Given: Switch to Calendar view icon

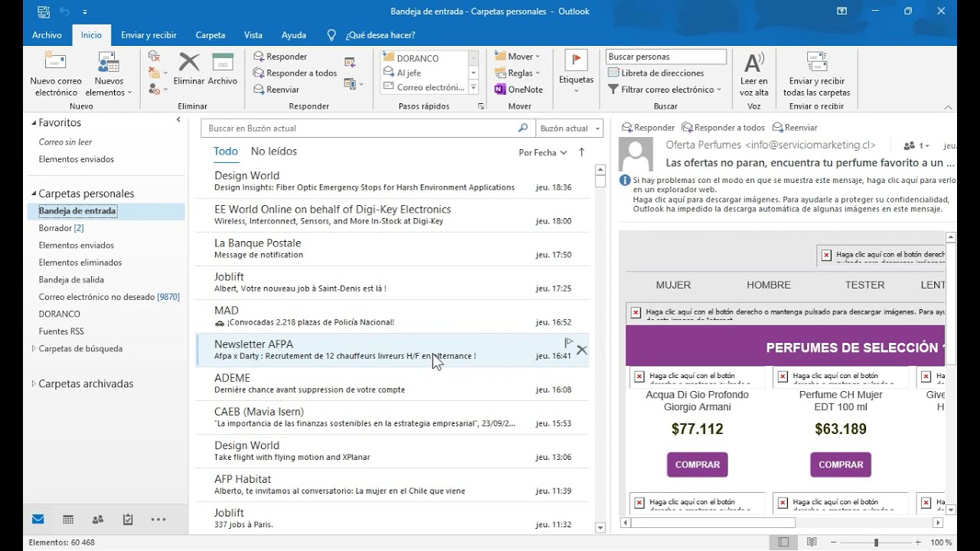Looking at the screenshot, I should click(68, 520).
